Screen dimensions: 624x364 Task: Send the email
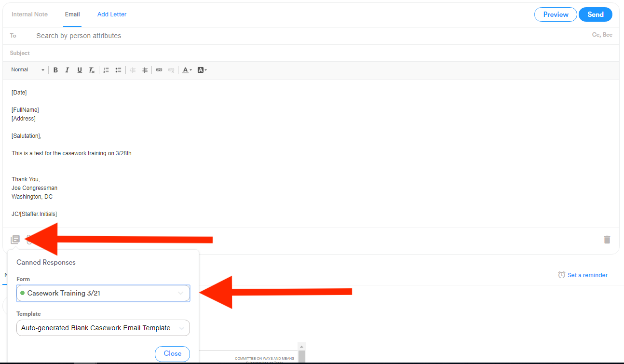coord(596,14)
